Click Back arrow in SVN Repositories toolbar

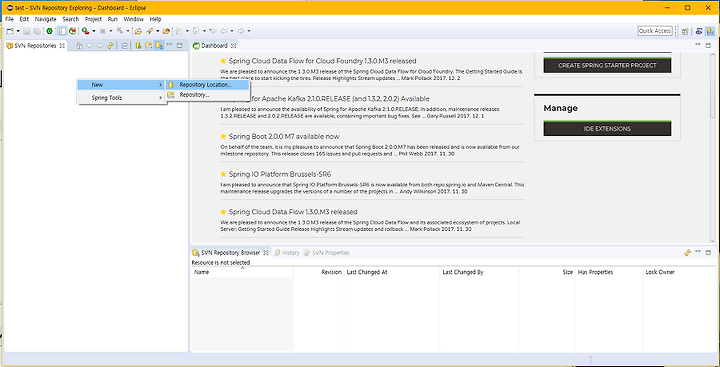(x=90, y=45)
